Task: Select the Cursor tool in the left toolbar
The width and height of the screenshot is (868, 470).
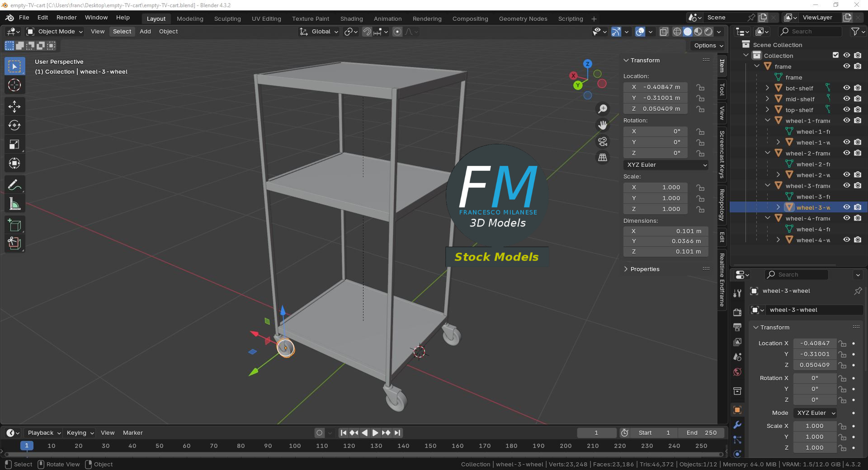Action: coord(14,85)
